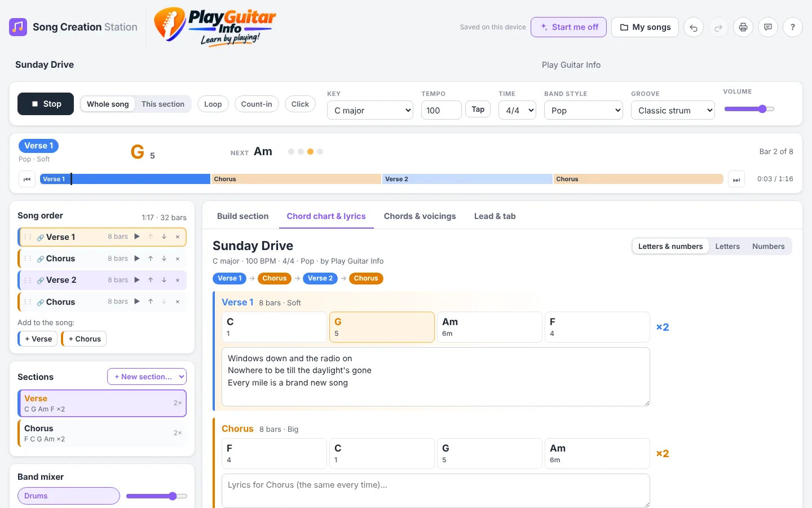Play the Verse 2 row in Song order

(137, 280)
